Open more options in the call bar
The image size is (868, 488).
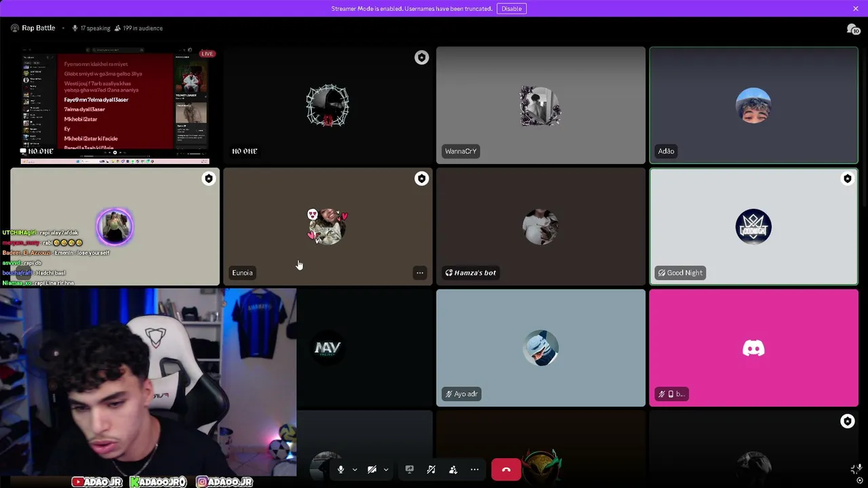coord(475,470)
